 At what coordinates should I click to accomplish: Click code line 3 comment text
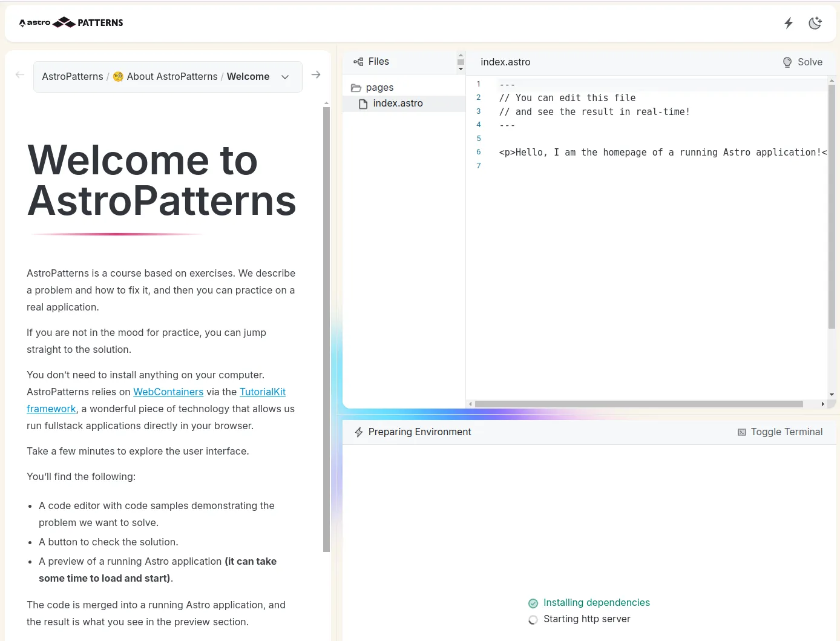pyautogui.click(x=594, y=112)
